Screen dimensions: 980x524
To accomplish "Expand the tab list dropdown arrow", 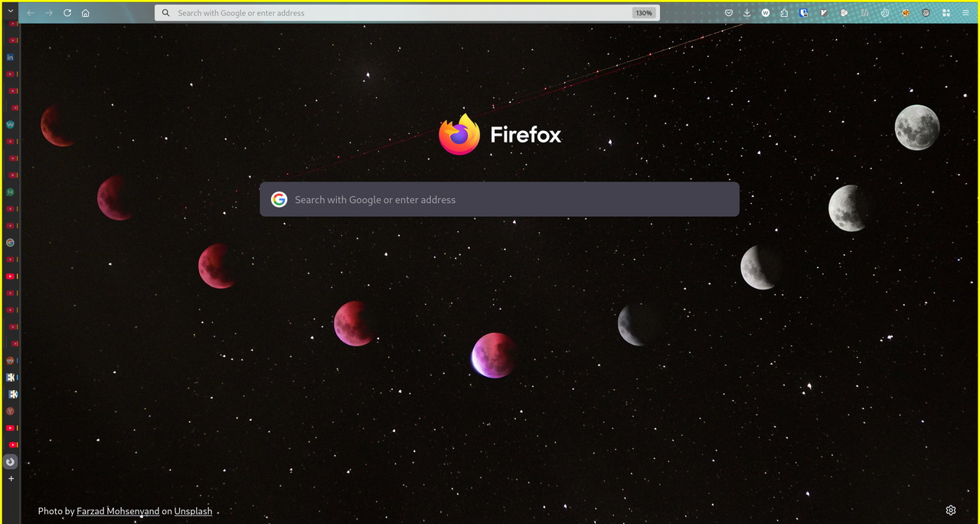I will (11, 11).
